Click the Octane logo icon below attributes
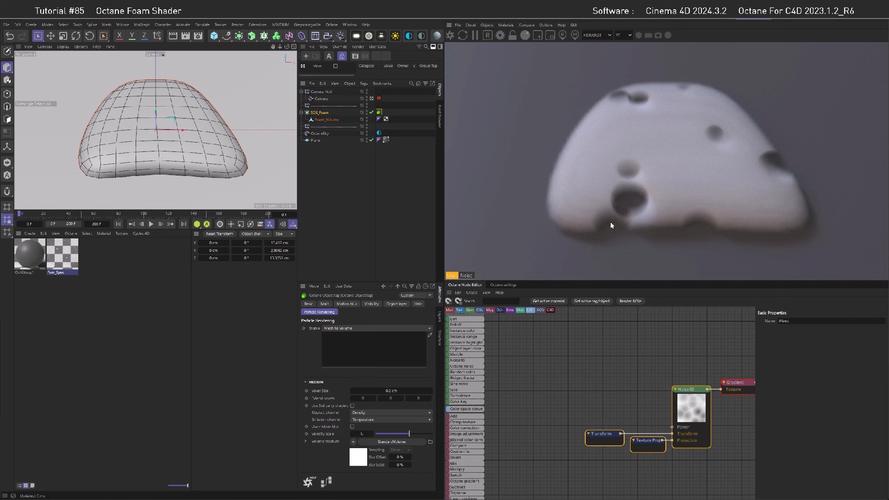The image size is (889, 500). point(308,482)
